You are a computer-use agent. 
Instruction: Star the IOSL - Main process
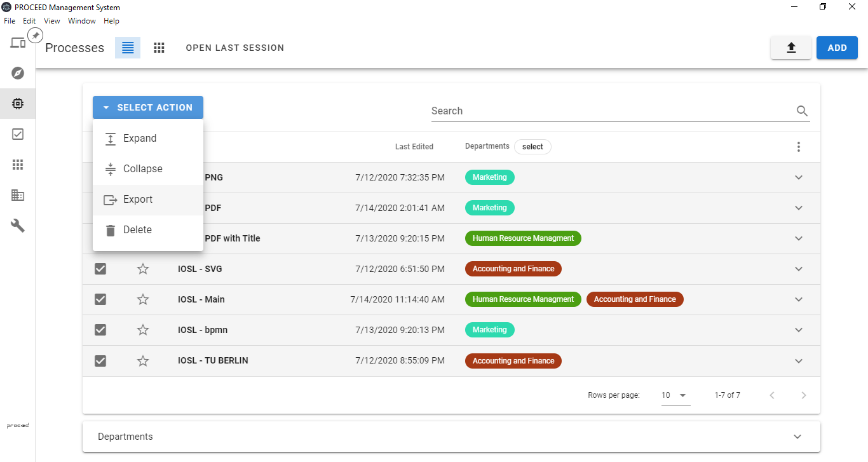point(143,299)
